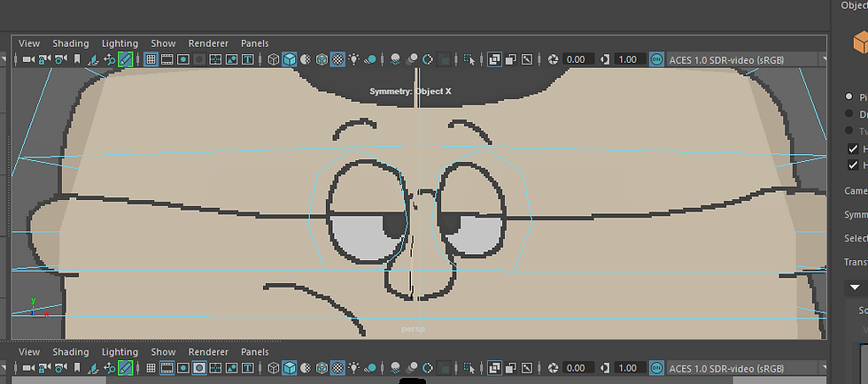868x384 pixels.
Task: Click Motion Blur icon in persp panel
Action: pos(411,59)
